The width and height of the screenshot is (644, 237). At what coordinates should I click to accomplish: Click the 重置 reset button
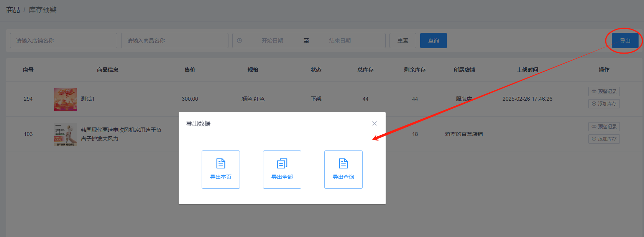pyautogui.click(x=402, y=41)
